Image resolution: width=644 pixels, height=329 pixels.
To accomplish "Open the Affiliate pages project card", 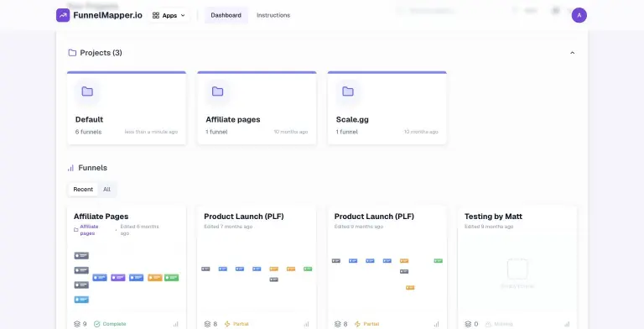I will [257, 107].
